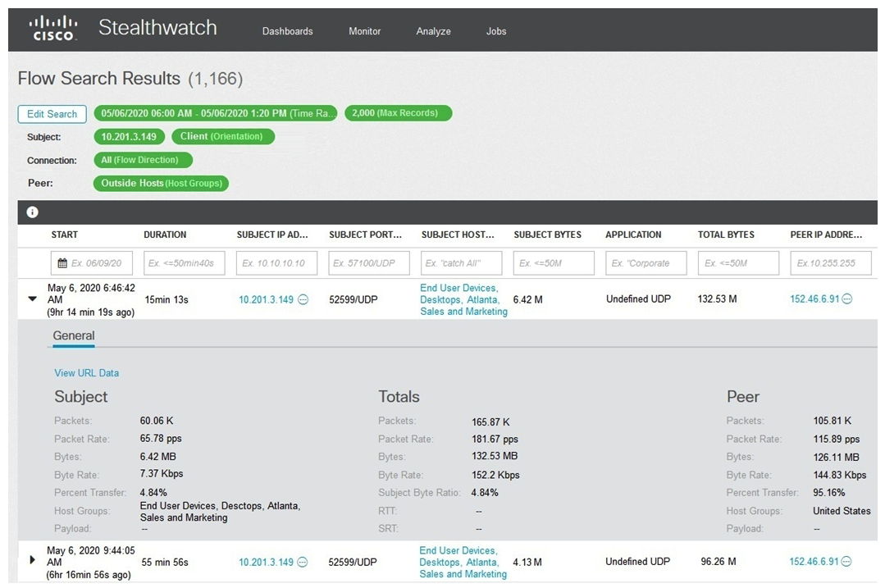The height and width of the screenshot is (588, 885).
Task: Click the 132.53 M total bytes cell
Action: pos(717,299)
